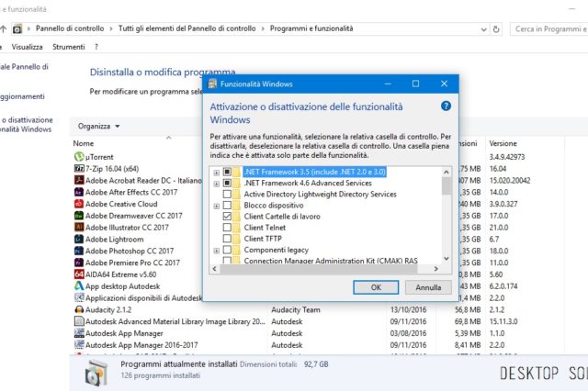Enable the Client TFTP checkbox

[x=227, y=239]
